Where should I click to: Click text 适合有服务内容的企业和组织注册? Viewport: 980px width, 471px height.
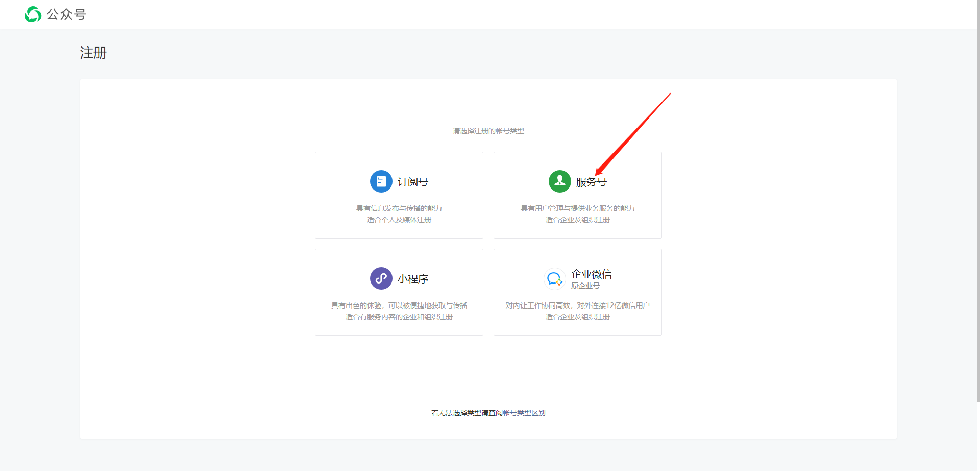(x=399, y=317)
